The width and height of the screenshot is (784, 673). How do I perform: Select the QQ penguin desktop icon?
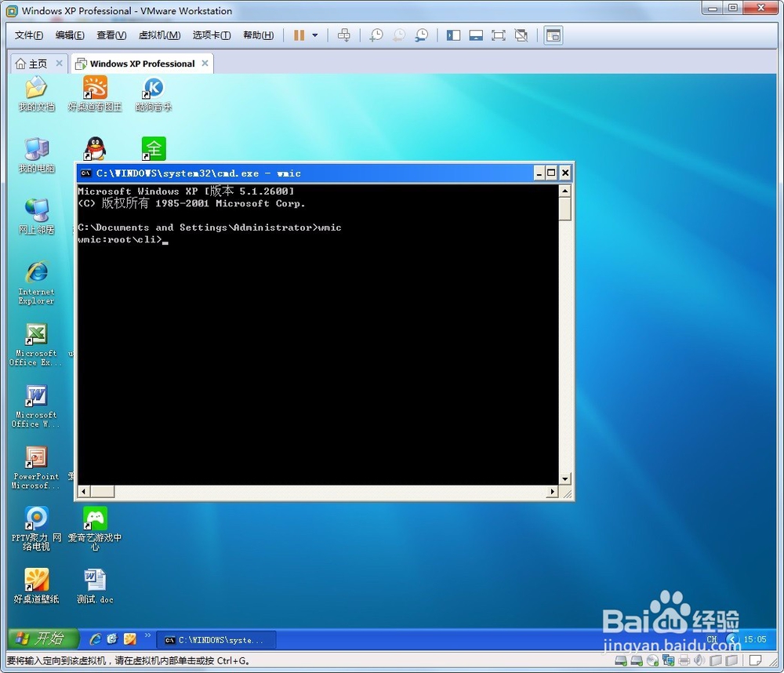point(95,148)
